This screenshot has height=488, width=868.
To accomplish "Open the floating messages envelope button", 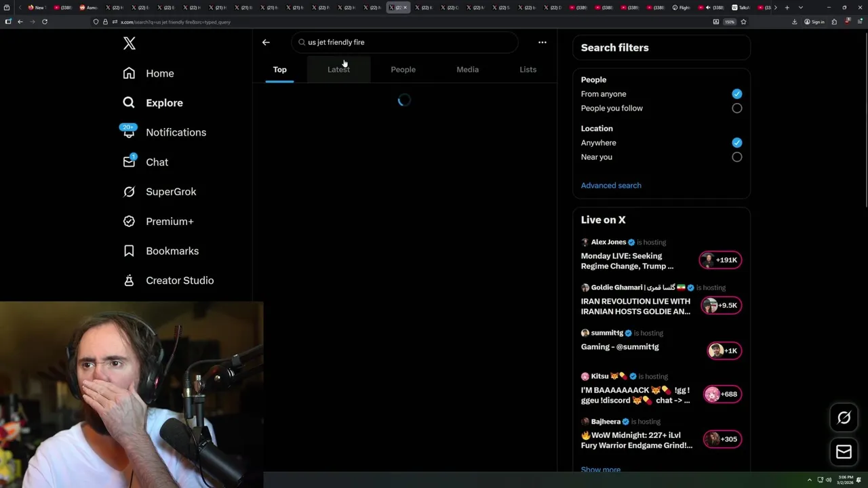I will pos(844,451).
